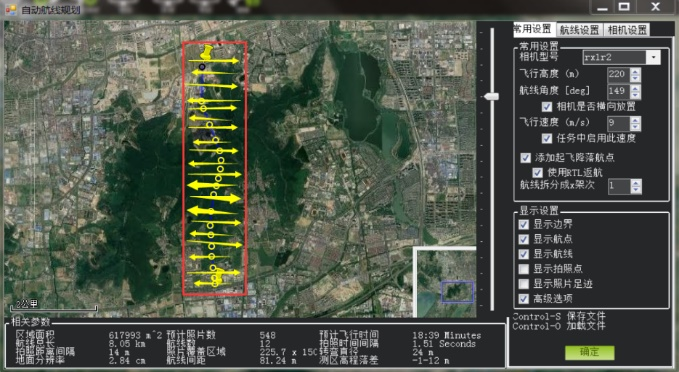Image resolution: width=679 pixels, height=372 pixels.
Task: Enable 显示照片足迹 checkbox
Action: 524,284
